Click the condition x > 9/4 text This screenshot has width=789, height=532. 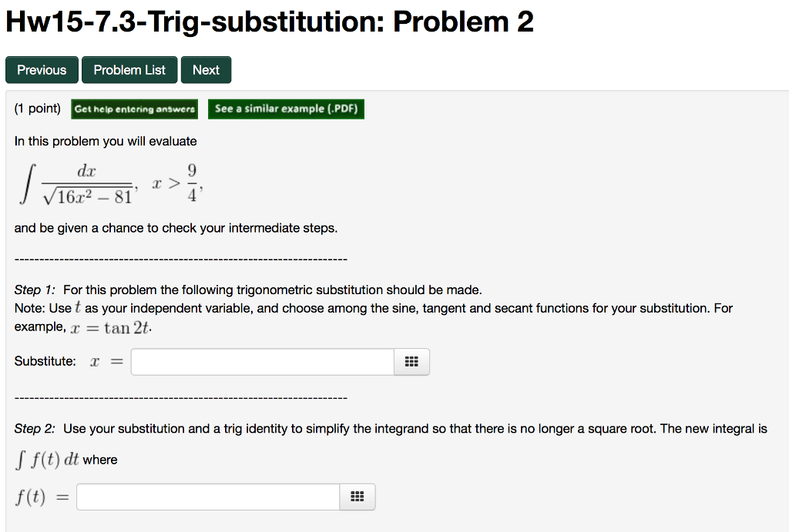coord(179,182)
